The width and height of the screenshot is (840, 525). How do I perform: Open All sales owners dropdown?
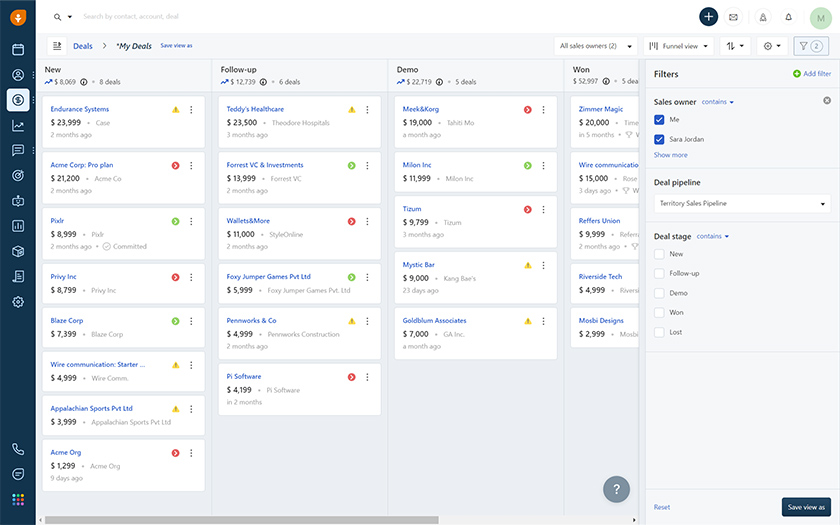coord(596,46)
